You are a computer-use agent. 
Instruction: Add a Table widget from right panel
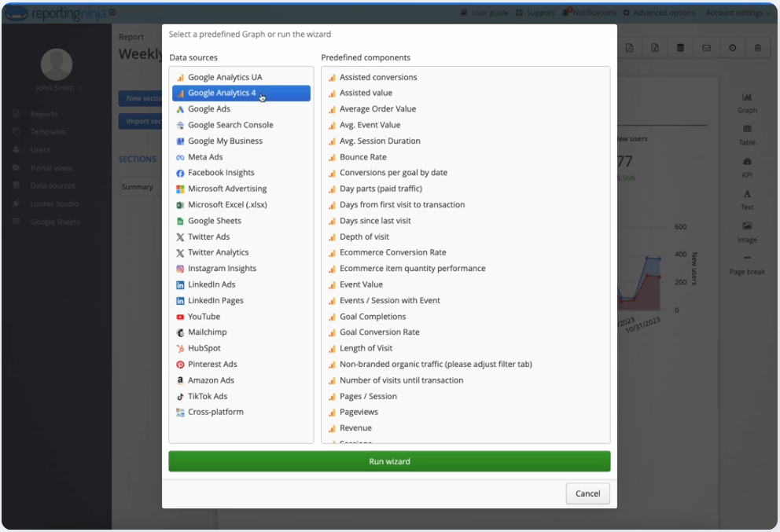pos(747,135)
